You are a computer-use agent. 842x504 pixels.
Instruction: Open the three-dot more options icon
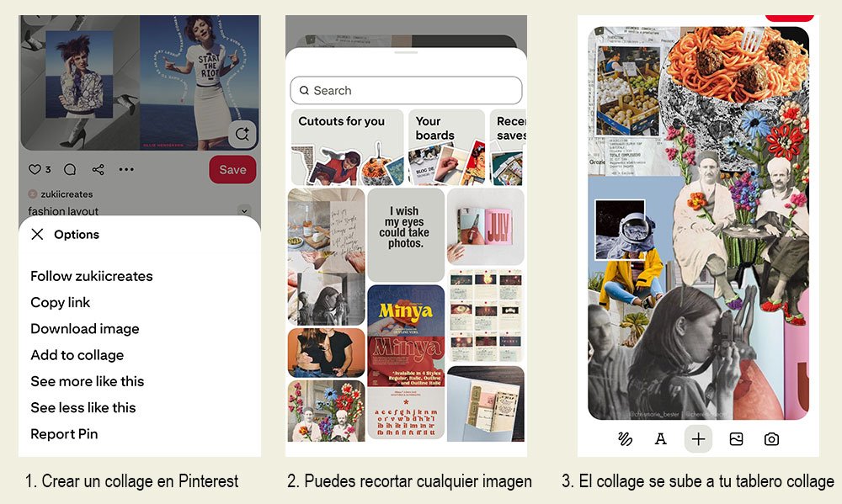[126, 170]
